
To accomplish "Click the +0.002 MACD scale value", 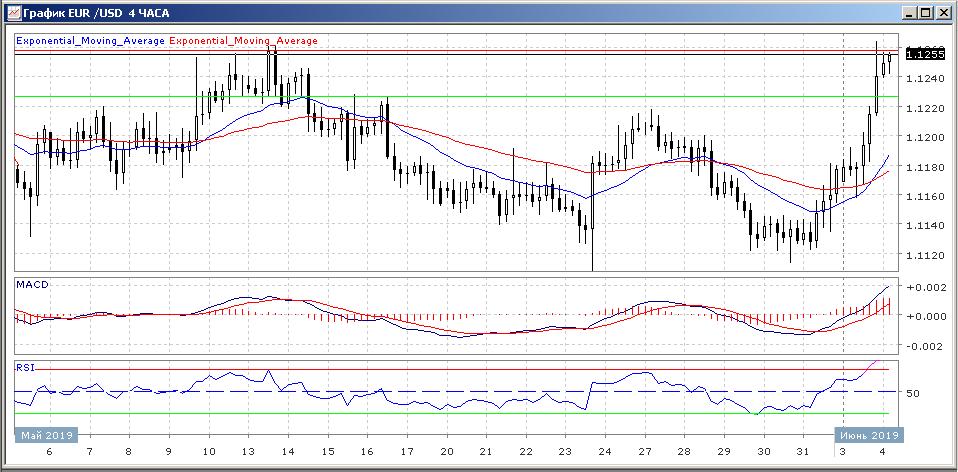I will pyautogui.click(x=926, y=287).
